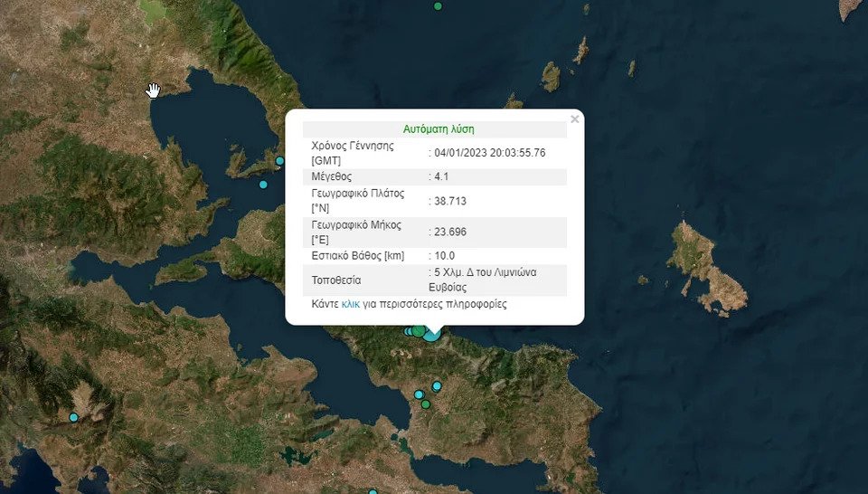
Task: Click the focal depth value 10.0
Action: tap(445, 256)
